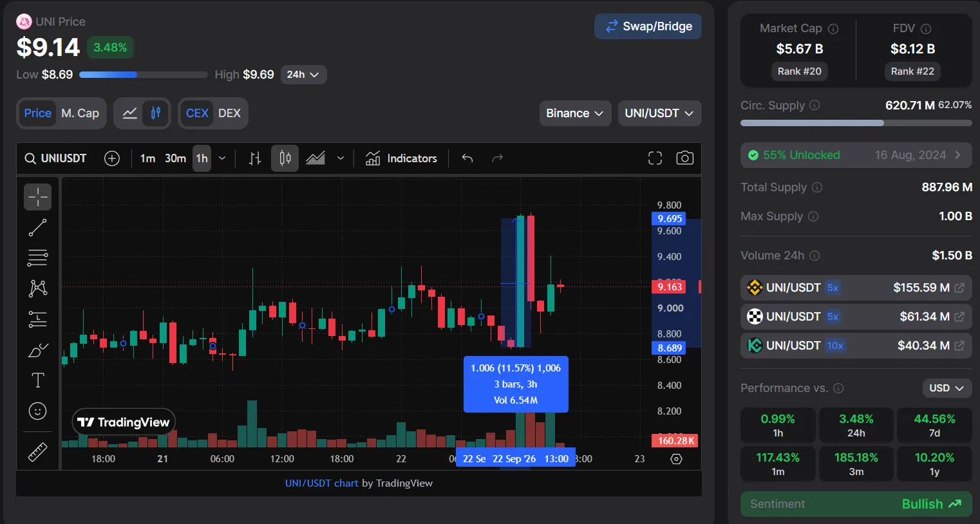Switch to Price view
This screenshot has width=980, height=524.
[x=37, y=113]
